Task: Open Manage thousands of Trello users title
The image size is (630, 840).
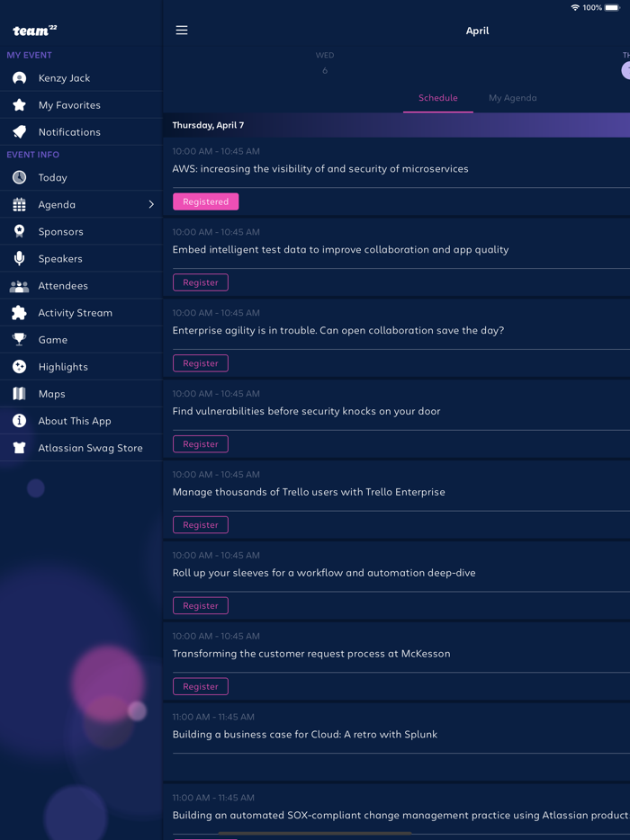Action: coord(309,492)
